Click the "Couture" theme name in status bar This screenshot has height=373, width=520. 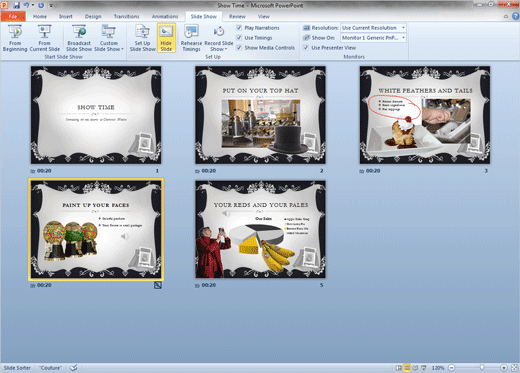50,368
